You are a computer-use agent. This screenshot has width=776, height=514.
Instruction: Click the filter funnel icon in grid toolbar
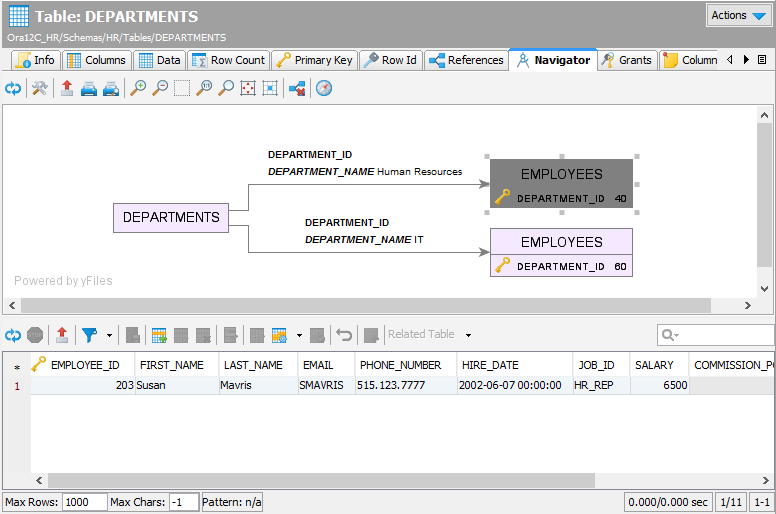[x=89, y=334]
